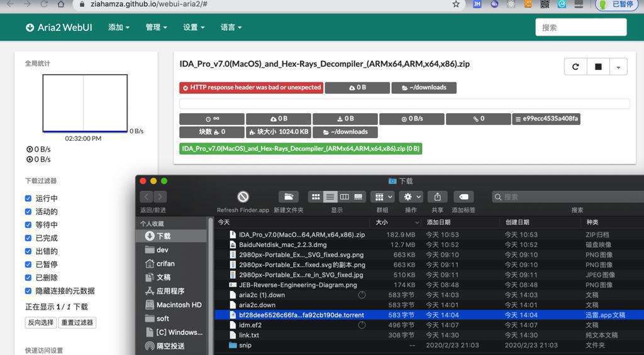Toggle the 等待中 filter checkbox

click(28, 225)
